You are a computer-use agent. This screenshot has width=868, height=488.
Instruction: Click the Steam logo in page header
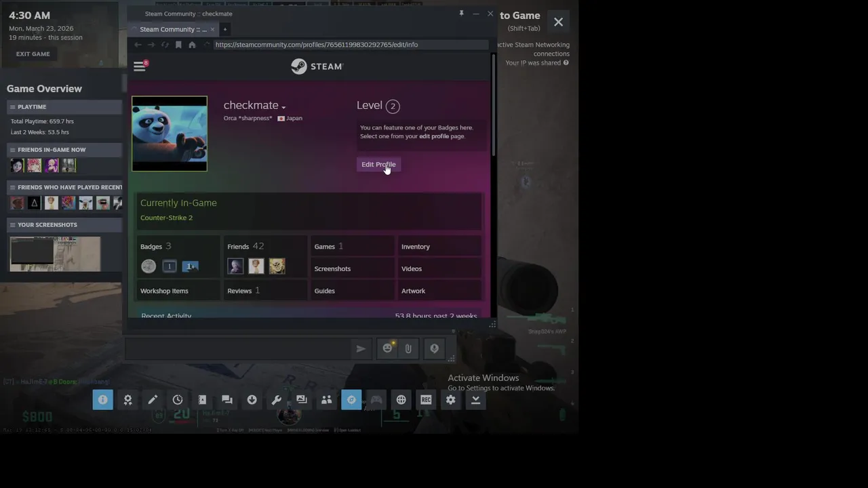click(x=317, y=66)
